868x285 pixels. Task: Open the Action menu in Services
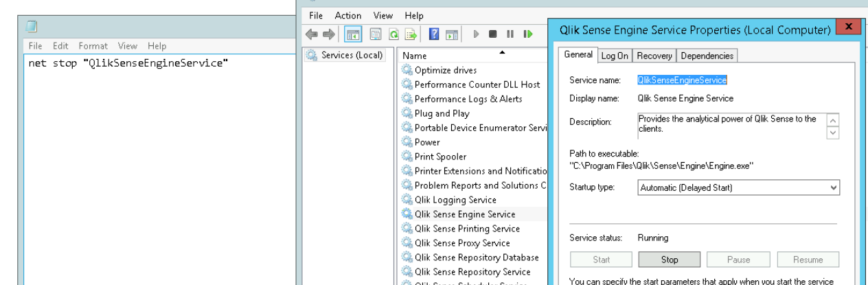coord(348,16)
